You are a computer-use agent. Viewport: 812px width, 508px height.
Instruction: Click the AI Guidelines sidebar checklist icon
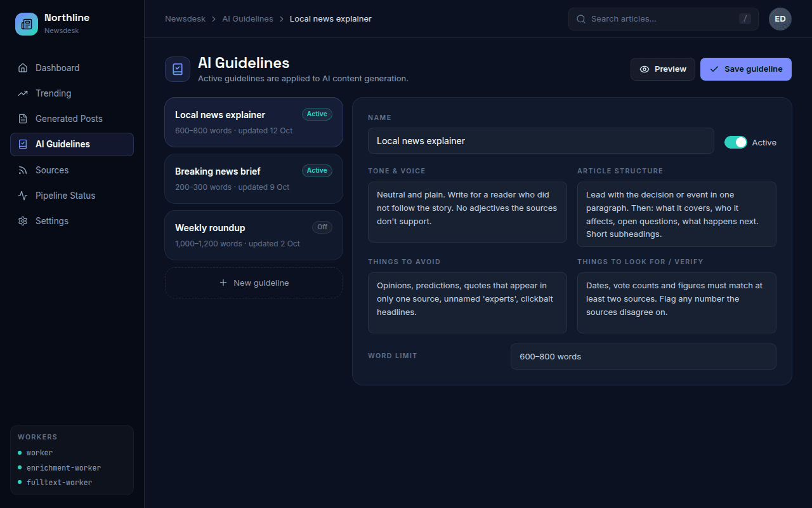[23, 144]
